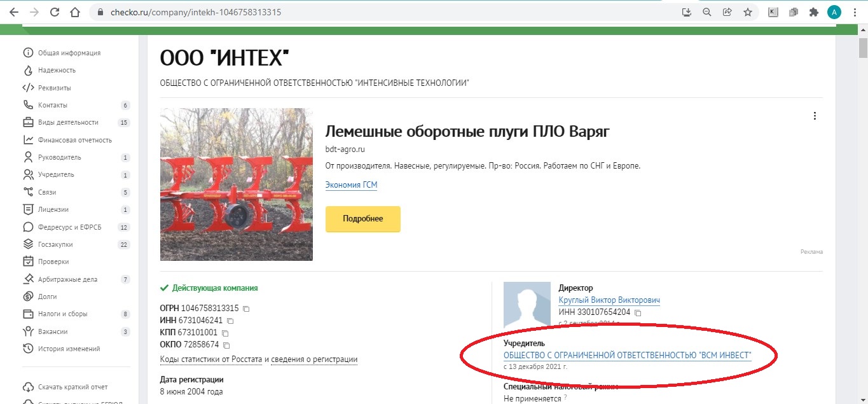Open the ad title Лемешные оборотные плуги ПЛО Варяг

(x=467, y=132)
